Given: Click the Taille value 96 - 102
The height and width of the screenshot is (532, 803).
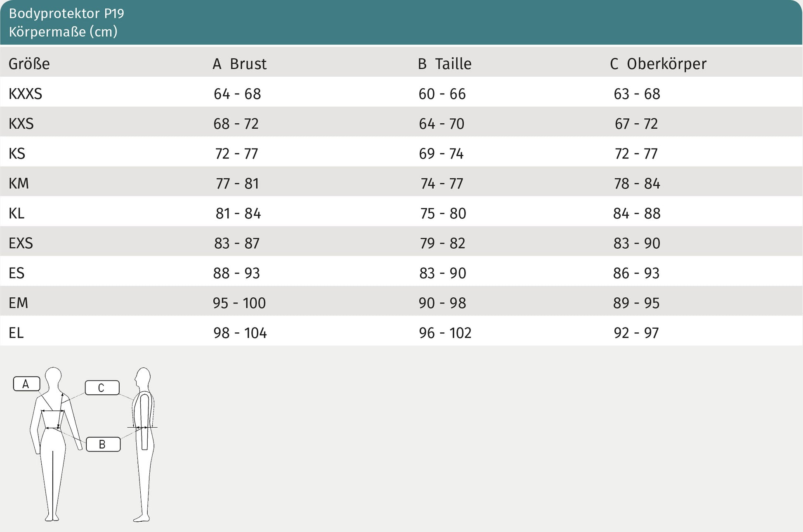Looking at the screenshot, I should point(445,333).
